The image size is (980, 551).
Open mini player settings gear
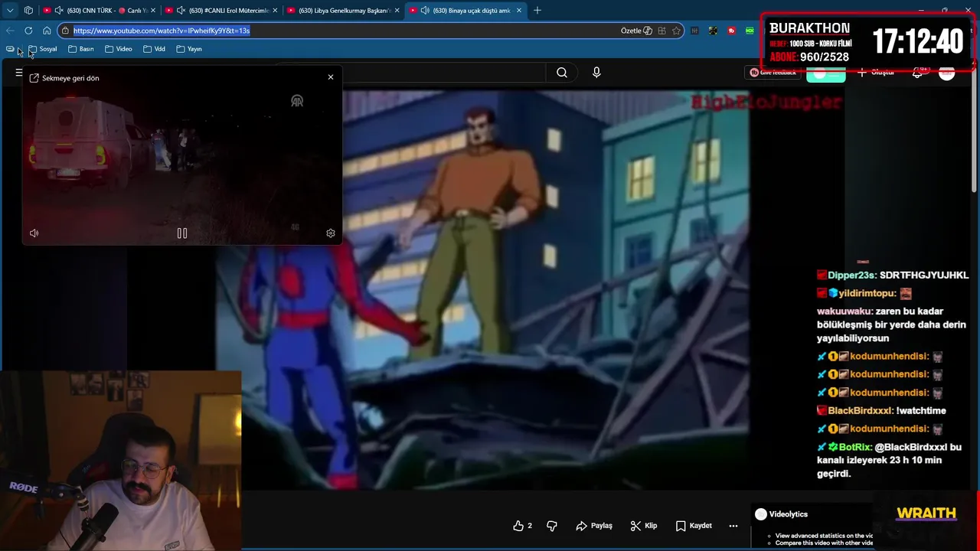click(331, 233)
